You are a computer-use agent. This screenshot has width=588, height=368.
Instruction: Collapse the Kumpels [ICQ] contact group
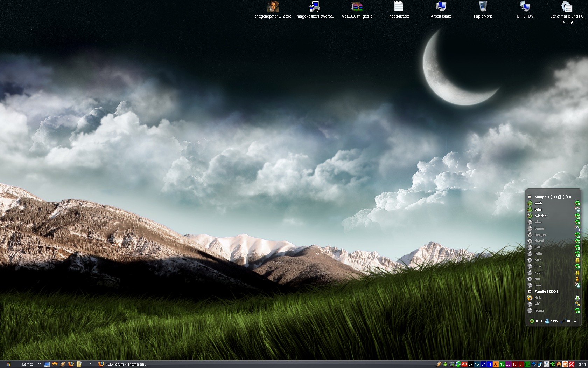coord(530,197)
